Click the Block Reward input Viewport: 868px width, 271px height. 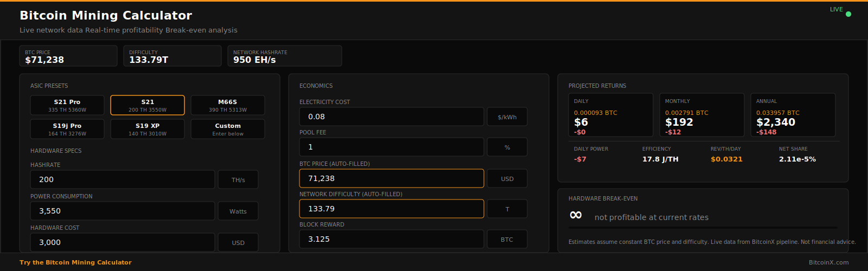[391, 239]
